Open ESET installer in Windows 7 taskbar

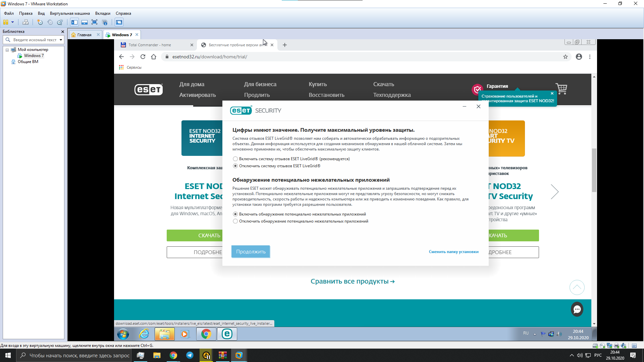click(227, 334)
